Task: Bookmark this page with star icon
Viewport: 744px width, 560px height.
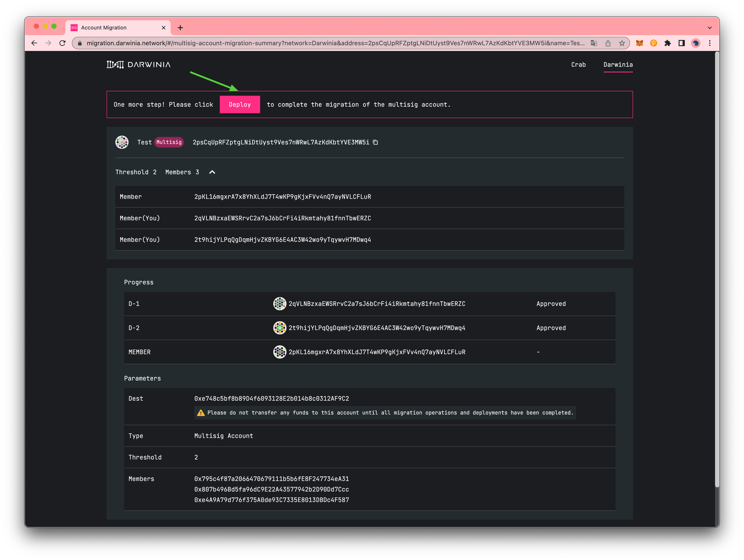Action: (622, 43)
